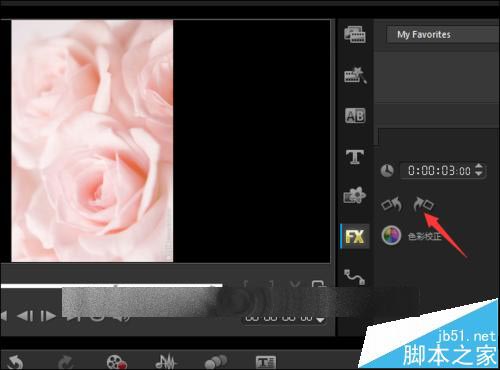Open the Media library panel
The height and width of the screenshot is (370, 500).
[355, 34]
